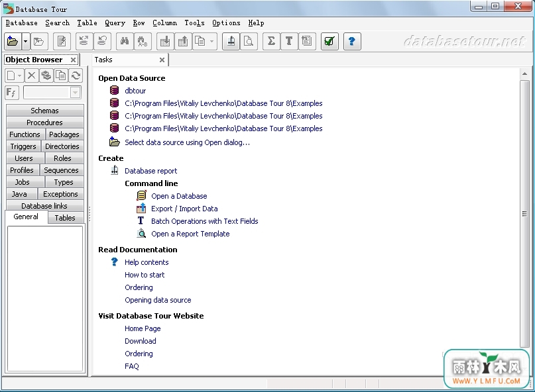This screenshot has height=392, width=535.
Task: Click the Open a Database link
Action: click(179, 196)
